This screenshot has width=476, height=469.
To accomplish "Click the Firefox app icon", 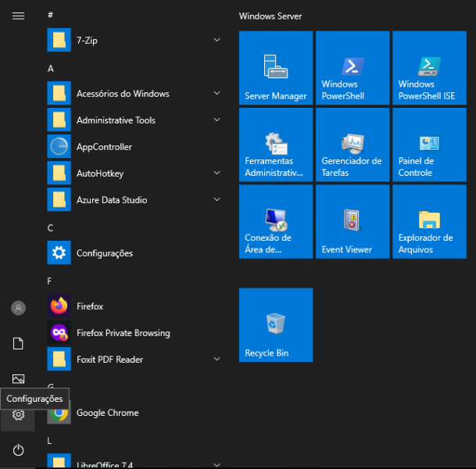I will [59, 306].
